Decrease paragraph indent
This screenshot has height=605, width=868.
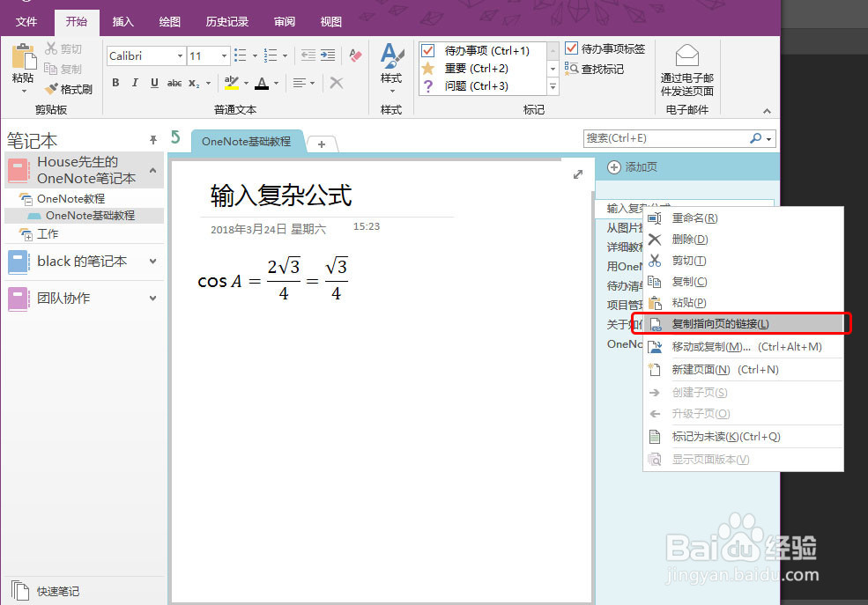pos(308,55)
